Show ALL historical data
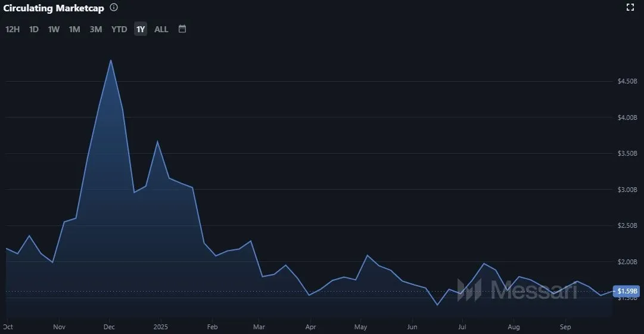The height and width of the screenshot is (334, 644). pos(161,29)
